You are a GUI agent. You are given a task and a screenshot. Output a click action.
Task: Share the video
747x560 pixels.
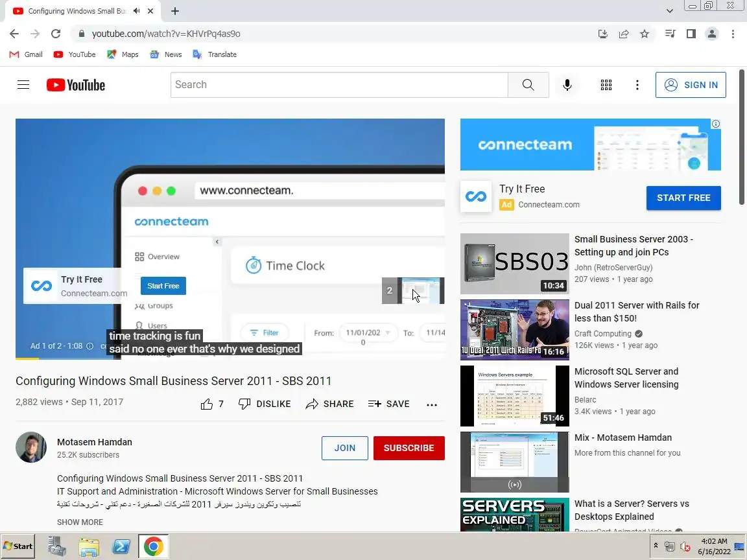point(329,404)
